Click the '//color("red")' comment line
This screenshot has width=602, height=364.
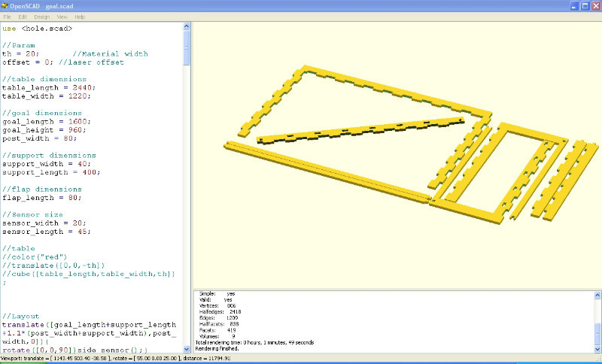[x=35, y=256]
